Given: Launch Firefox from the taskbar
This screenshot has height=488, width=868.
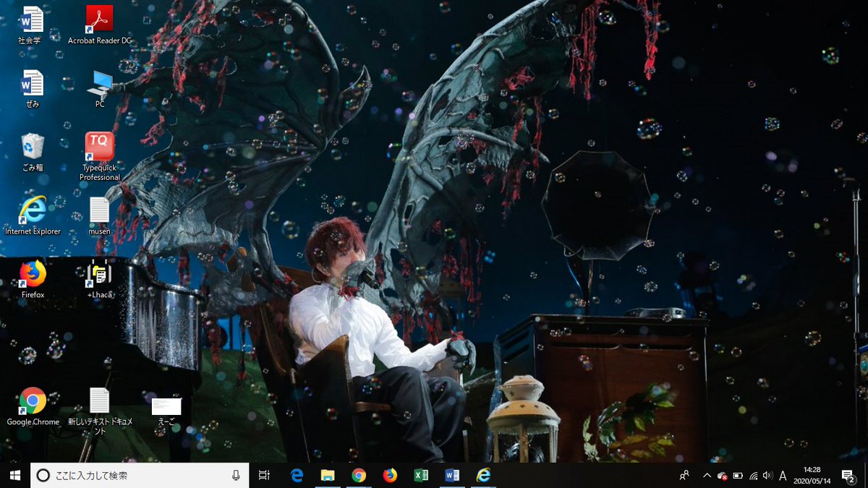Looking at the screenshot, I should click(390, 475).
